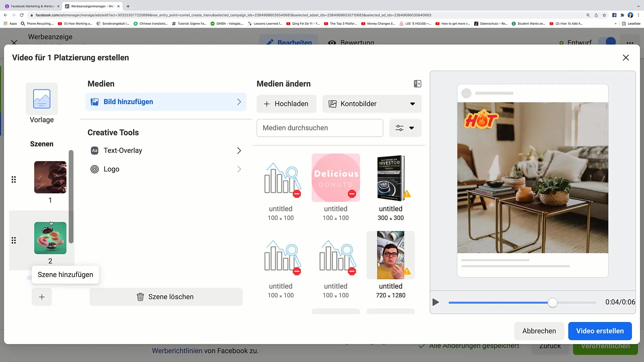The image size is (644, 362).
Task: Open the Logo creative tool
Action: [x=166, y=169]
